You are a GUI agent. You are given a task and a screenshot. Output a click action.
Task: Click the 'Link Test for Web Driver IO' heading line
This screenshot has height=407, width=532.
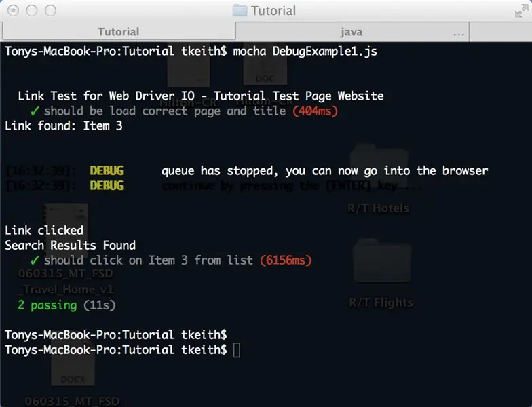[201, 96]
